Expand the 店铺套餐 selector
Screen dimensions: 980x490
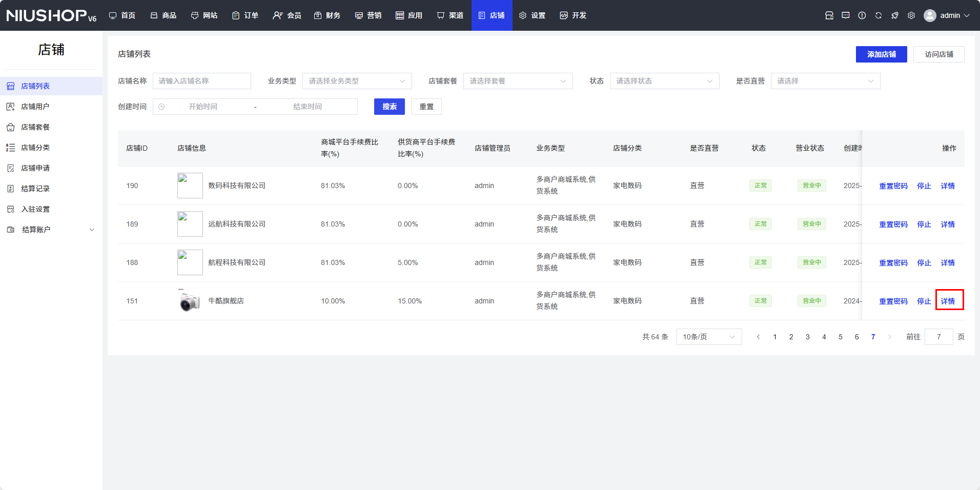(x=518, y=81)
